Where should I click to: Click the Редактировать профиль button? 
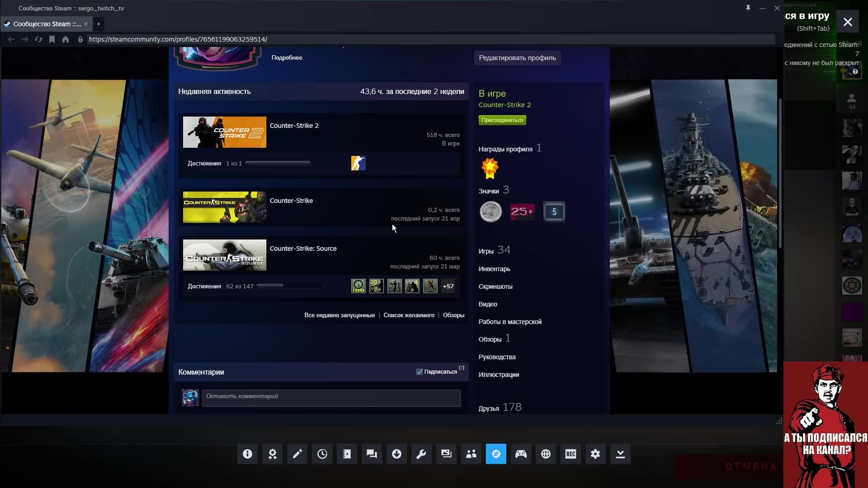(x=518, y=58)
